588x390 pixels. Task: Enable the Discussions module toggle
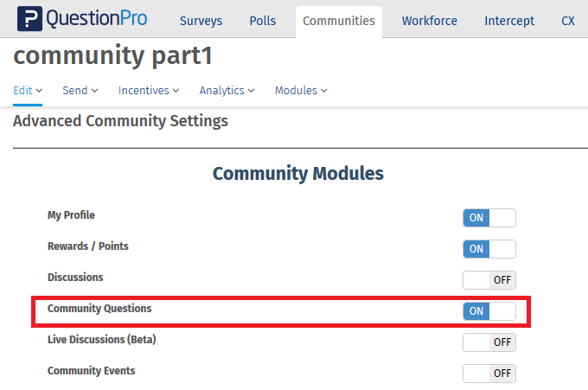coord(489,280)
